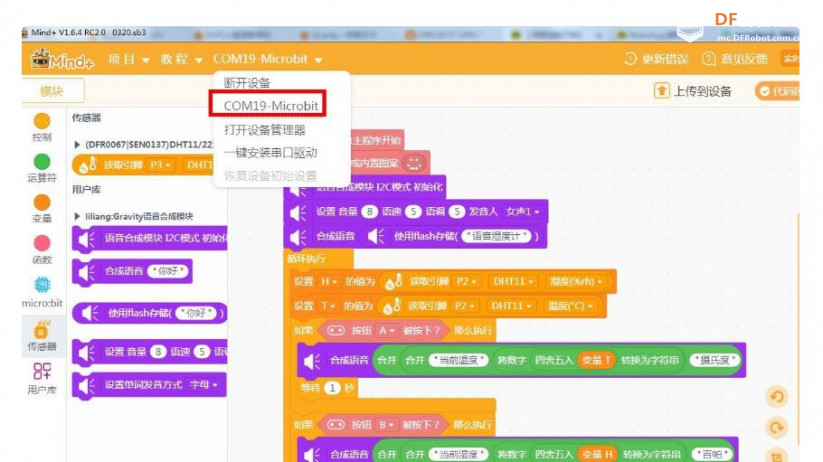Click 使用flash存储 你好 palette block

(x=150, y=313)
